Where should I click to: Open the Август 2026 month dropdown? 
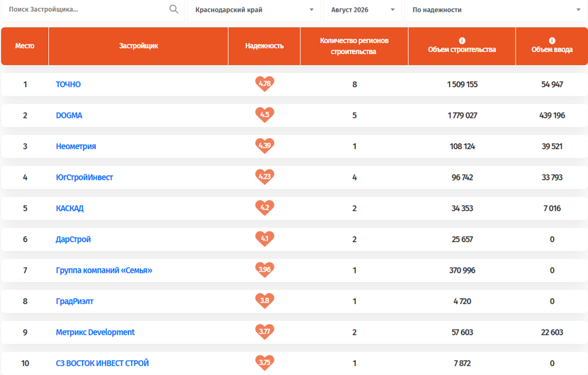pyautogui.click(x=362, y=10)
